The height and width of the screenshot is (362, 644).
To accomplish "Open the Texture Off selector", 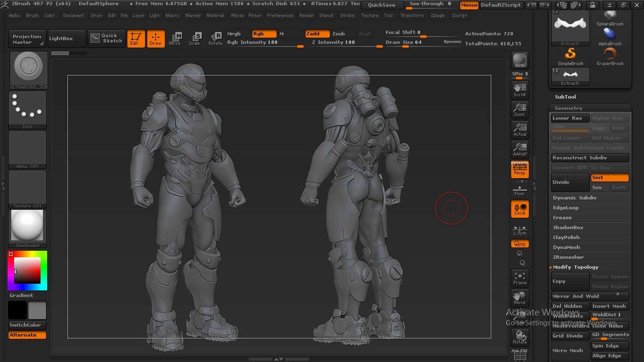I will point(28,189).
